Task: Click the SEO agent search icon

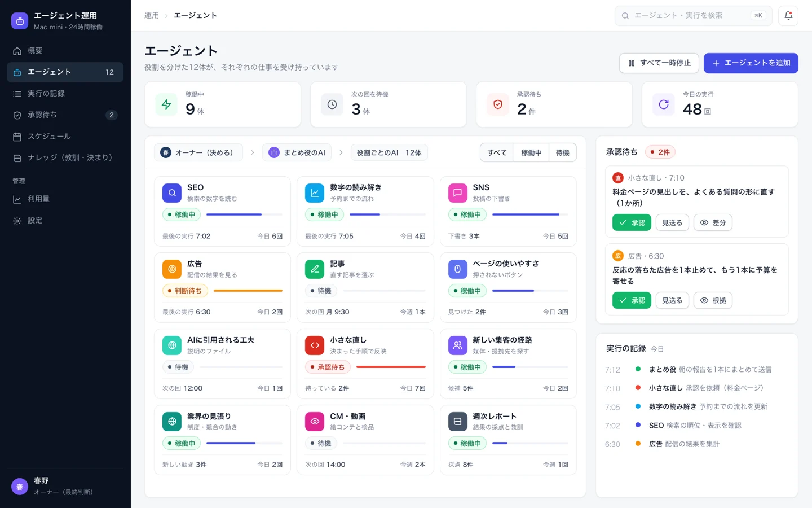Action: [172, 193]
